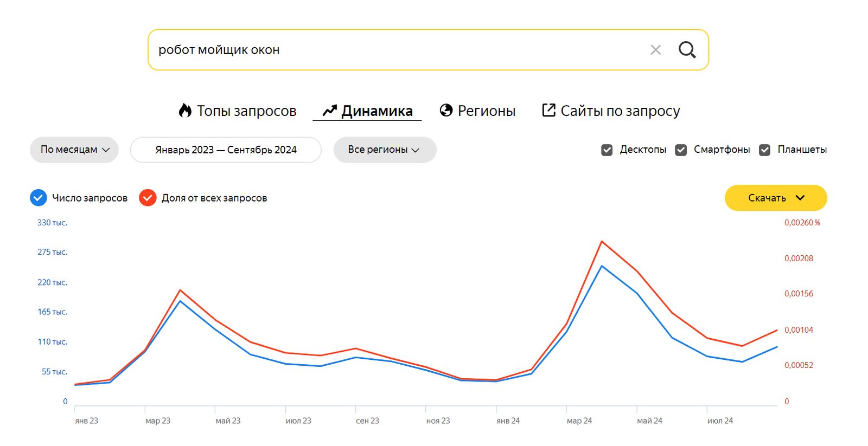Clear the search query with X icon

pyautogui.click(x=655, y=50)
